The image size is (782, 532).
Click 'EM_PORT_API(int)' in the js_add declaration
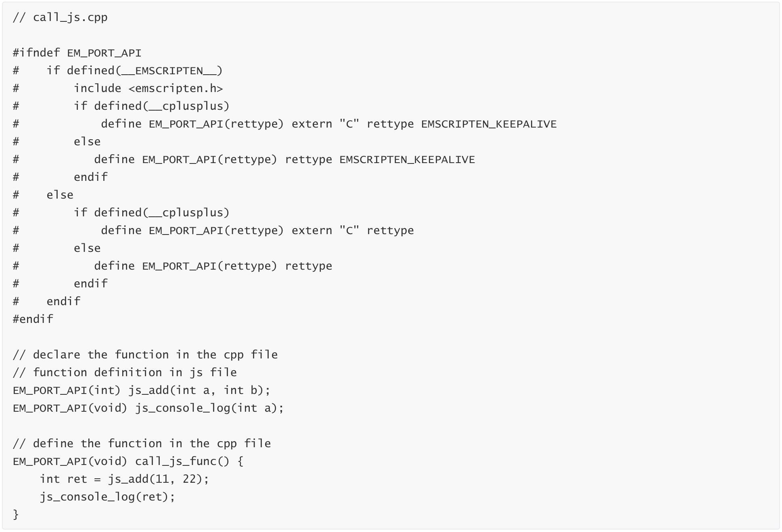pyautogui.click(x=67, y=390)
